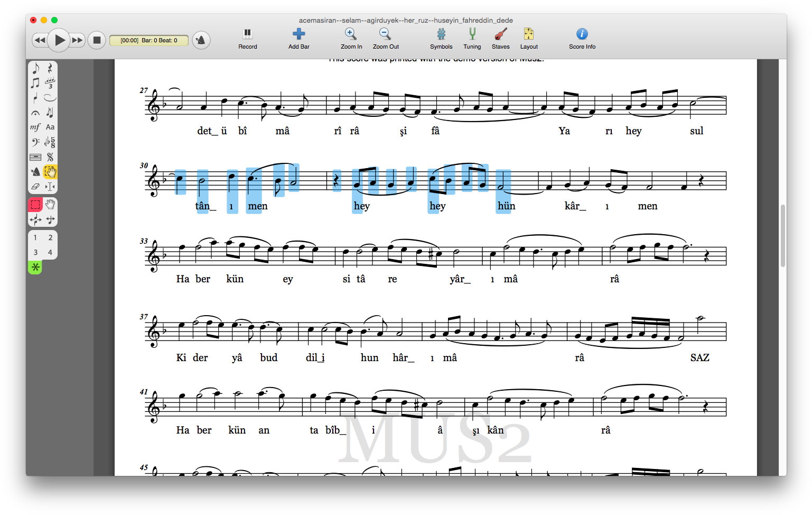Choose the triplet tuplet tool
Image resolution: width=812 pixels, height=515 pixels.
[50, 83]
